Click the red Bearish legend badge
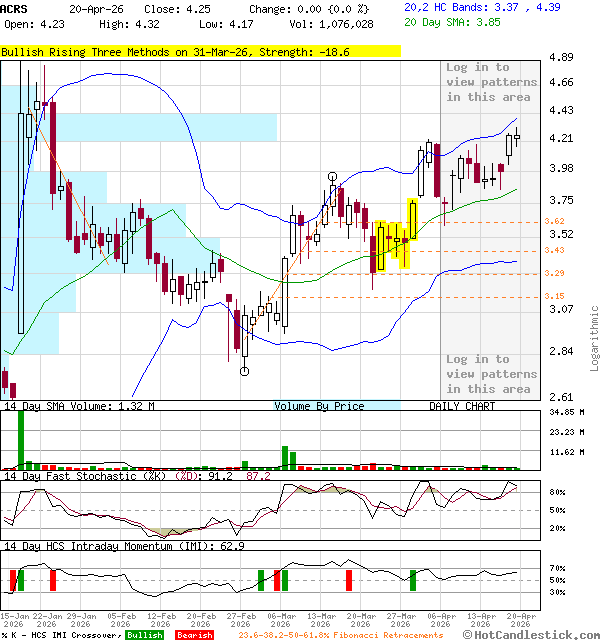This screenshot has height=640, width=600. [x=193, y=635]
